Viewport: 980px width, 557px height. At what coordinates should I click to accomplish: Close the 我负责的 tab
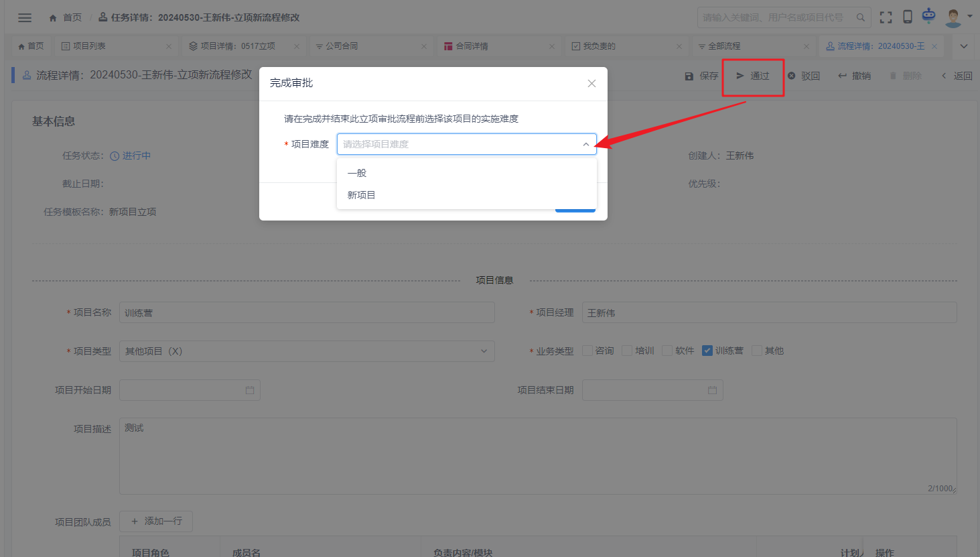point(679,46)
